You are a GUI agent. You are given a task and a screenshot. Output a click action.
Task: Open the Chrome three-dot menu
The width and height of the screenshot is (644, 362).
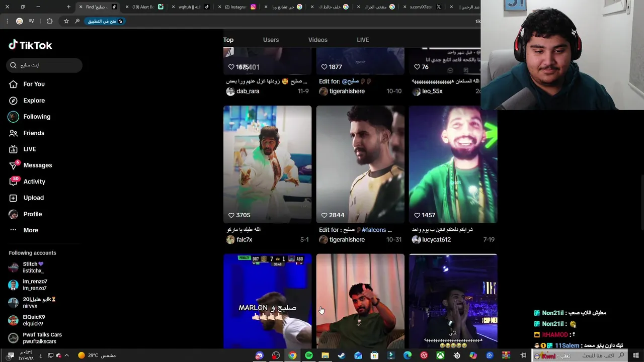point(7,21)
